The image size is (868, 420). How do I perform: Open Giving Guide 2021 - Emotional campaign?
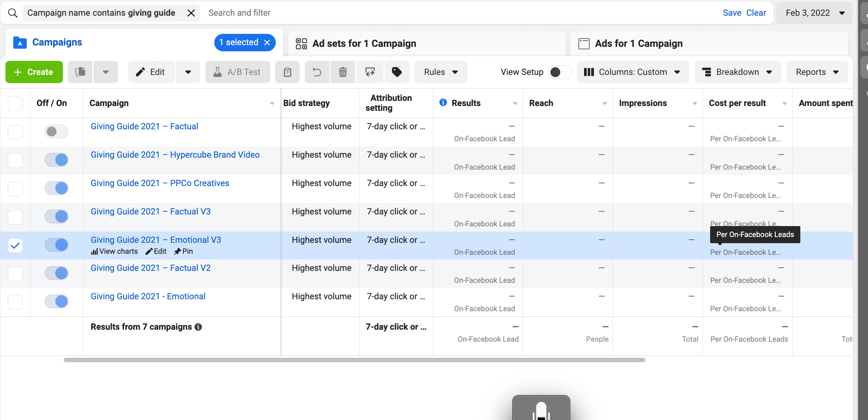click(x=148, y=297)
